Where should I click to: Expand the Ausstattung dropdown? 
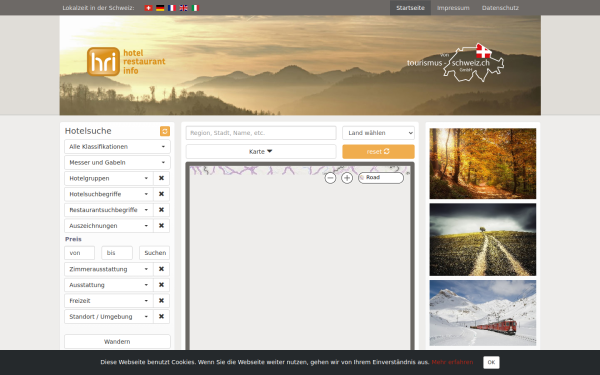[x=109, y=285]
